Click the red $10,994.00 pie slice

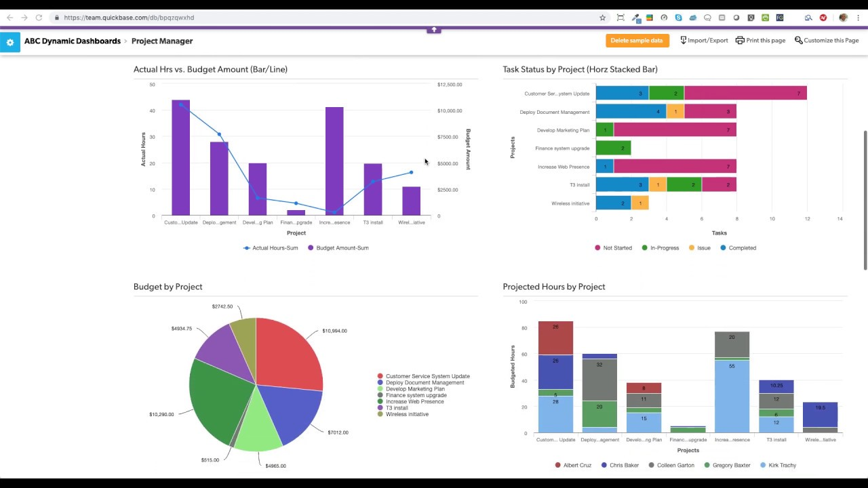(x=288, y=352)
